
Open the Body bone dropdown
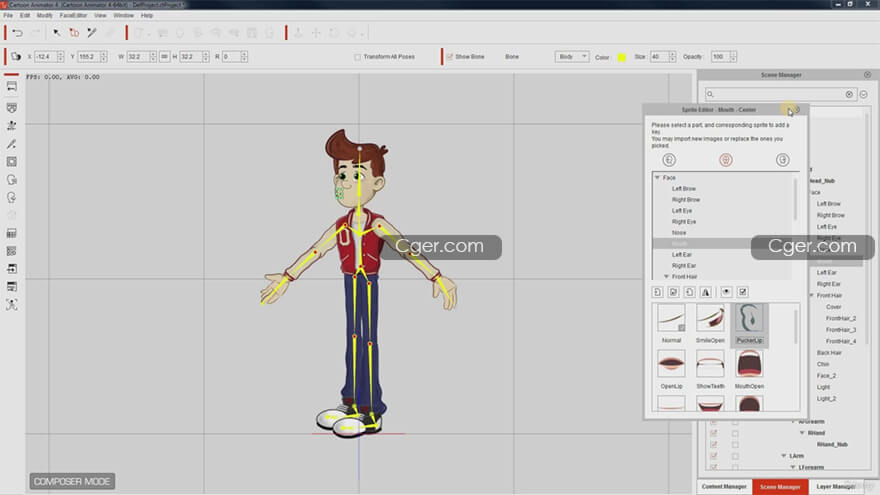[x=571, y=57]
